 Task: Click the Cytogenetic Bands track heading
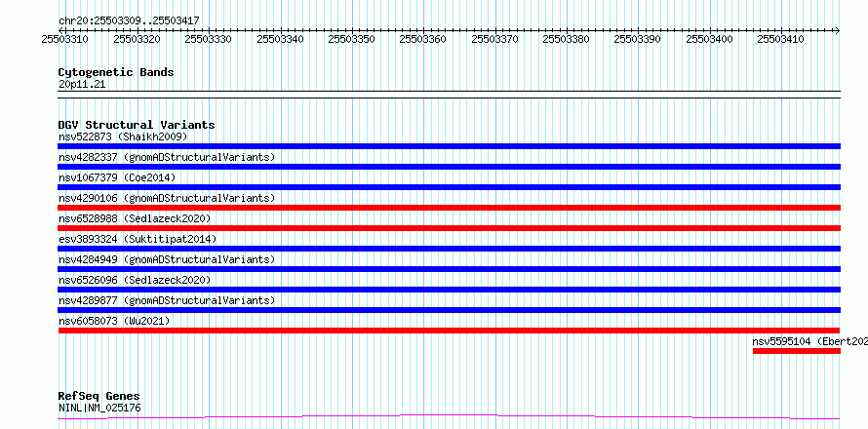(116, 72)
